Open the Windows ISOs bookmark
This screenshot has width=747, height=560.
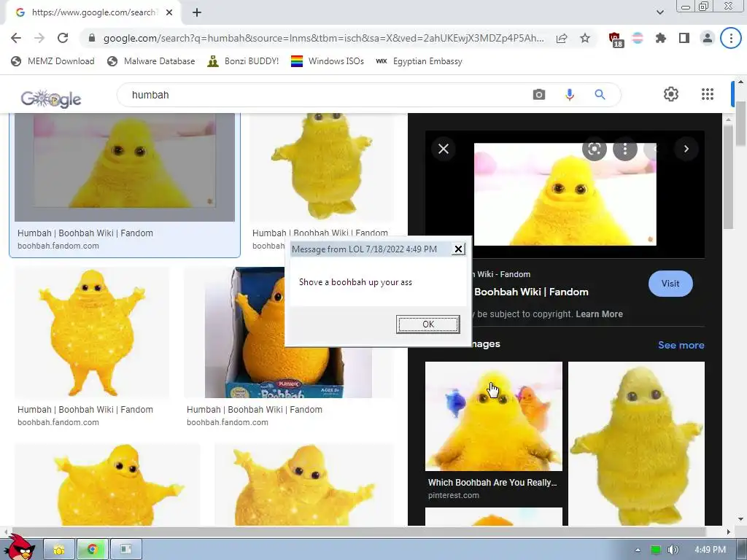point(328,61)
